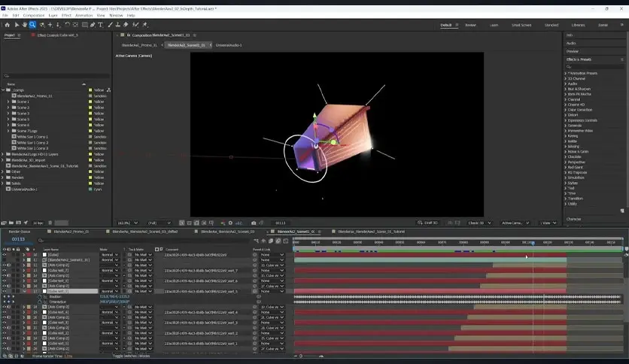Toggle visibility eye of the Cube vert_1 layer
629x364 pixels.
point(5,343)
